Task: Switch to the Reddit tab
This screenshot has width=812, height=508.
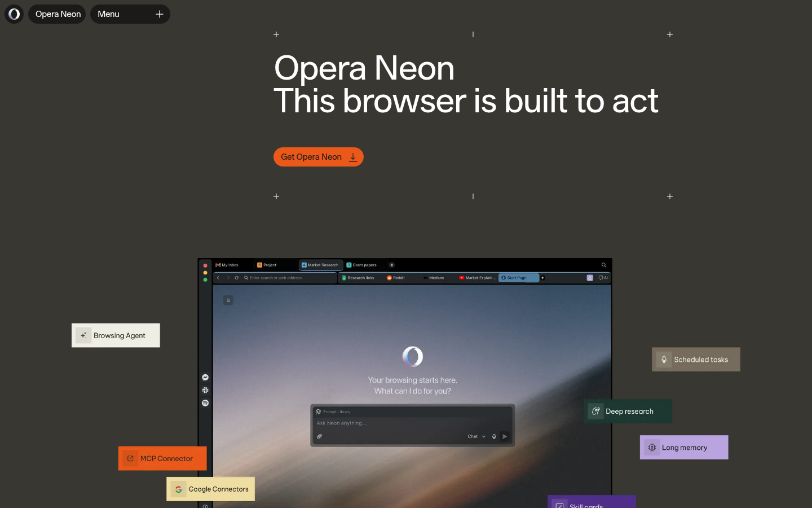Action: pyautogui.click(x=396, y=278)
